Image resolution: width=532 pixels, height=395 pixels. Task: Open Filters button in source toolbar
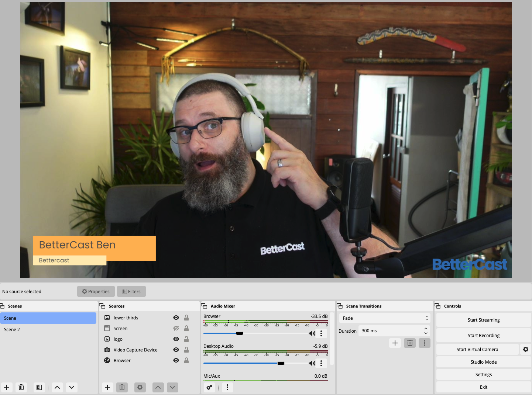131,291
